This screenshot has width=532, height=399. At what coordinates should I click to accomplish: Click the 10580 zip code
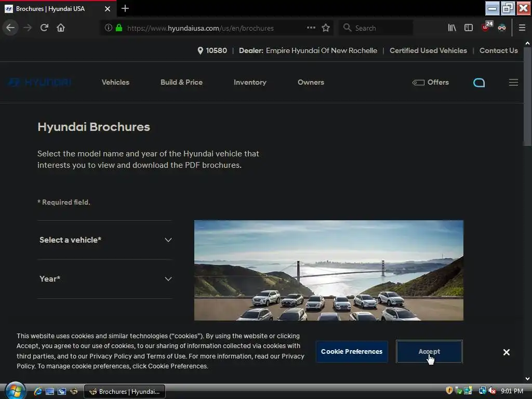[x=216, y=50]
